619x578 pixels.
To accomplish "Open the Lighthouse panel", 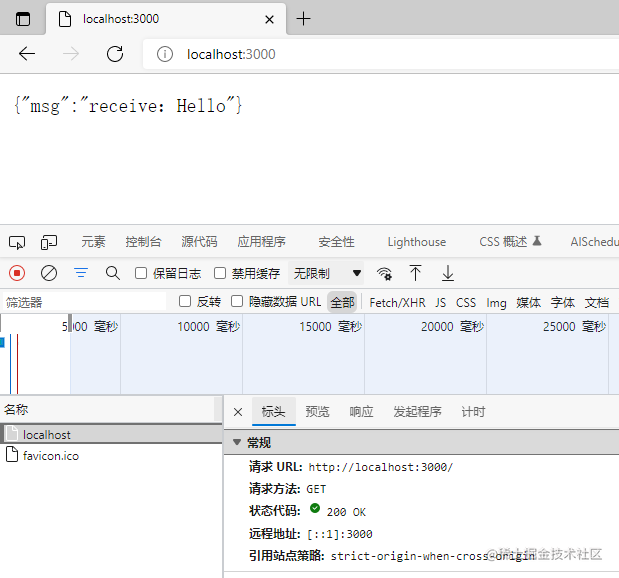I will pyautogui.click(x=417, y=242).
